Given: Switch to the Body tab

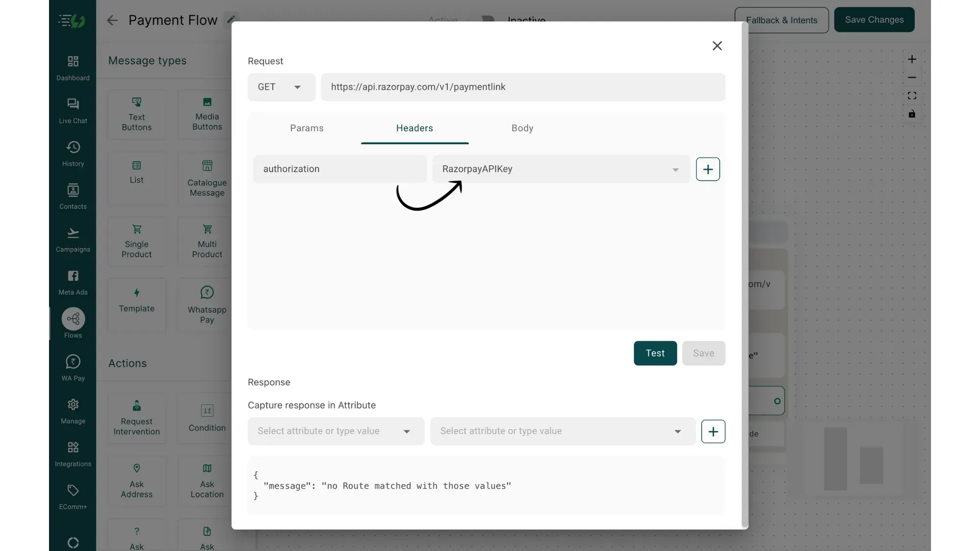Looking at the screenshot, I should click(x=522, y=128).
